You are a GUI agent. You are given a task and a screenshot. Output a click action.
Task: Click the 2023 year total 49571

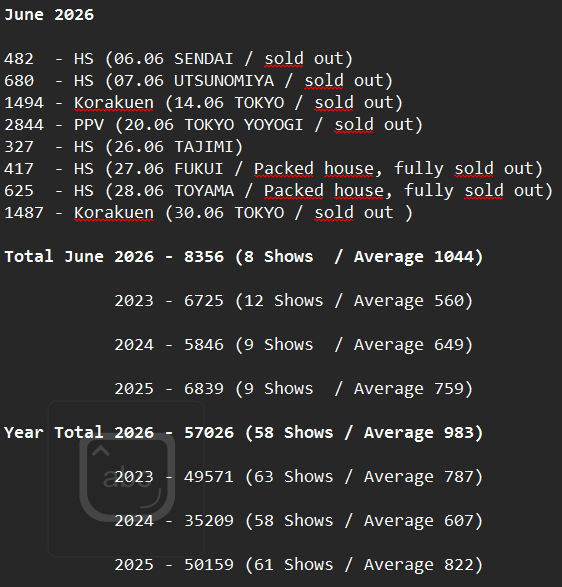coord(209,477)
